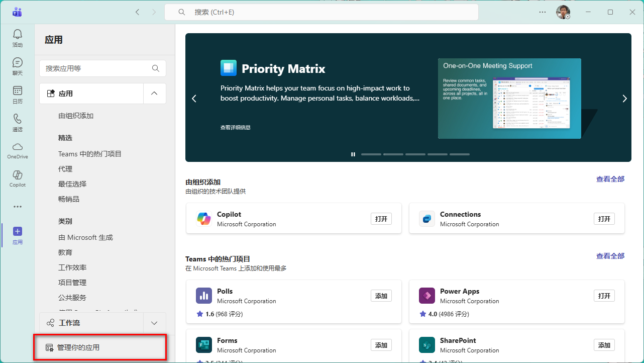Click the Forms app icon

pos(204,345)
